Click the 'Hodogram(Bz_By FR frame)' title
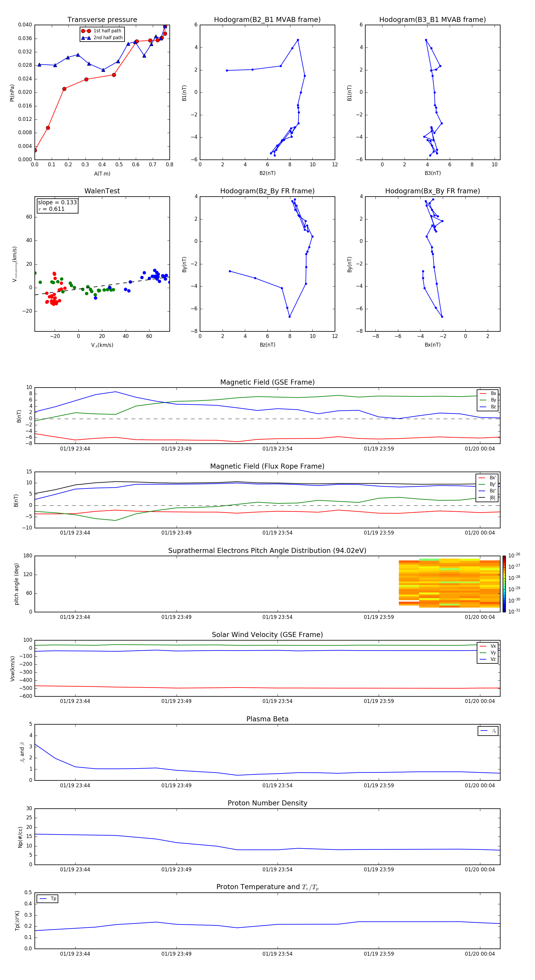Screen dimensions: 535x980 (x=267, y=191)
